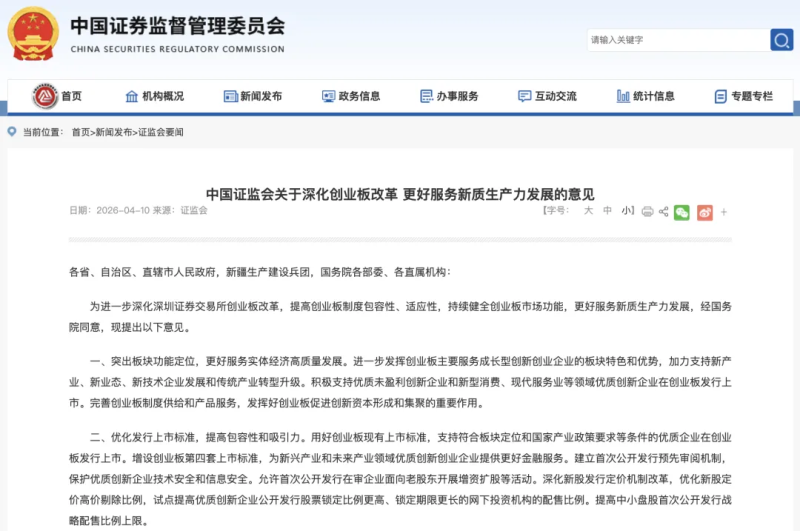Click the monitor icon beside 政务信息

pyautogui.click(x=329, y=96)
